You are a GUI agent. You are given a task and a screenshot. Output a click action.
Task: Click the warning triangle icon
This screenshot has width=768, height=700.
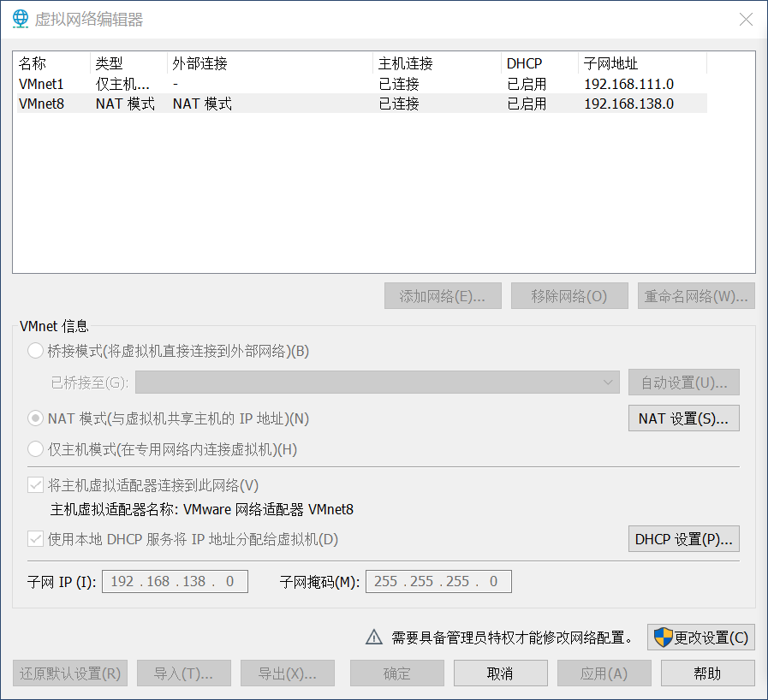(374, 637)
